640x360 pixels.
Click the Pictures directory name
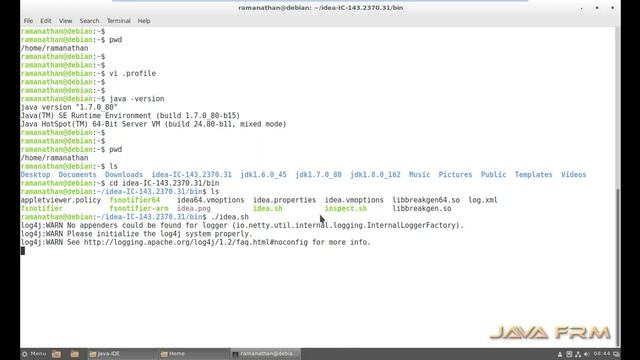(455, 175)
